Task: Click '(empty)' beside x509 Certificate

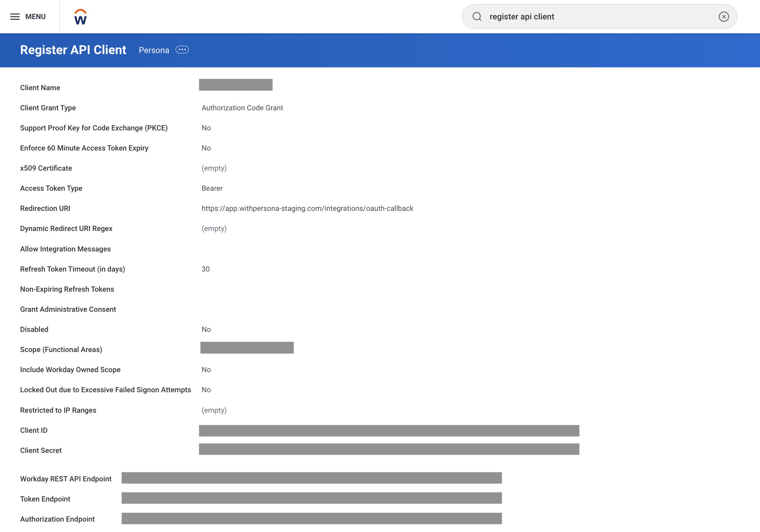Action: [214, 168]
